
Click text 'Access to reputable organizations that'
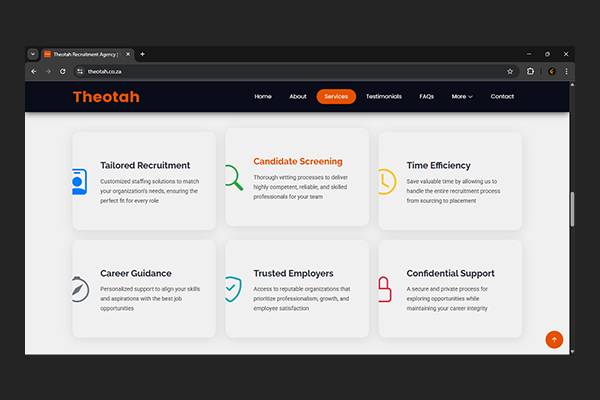(x=302, y=289)
